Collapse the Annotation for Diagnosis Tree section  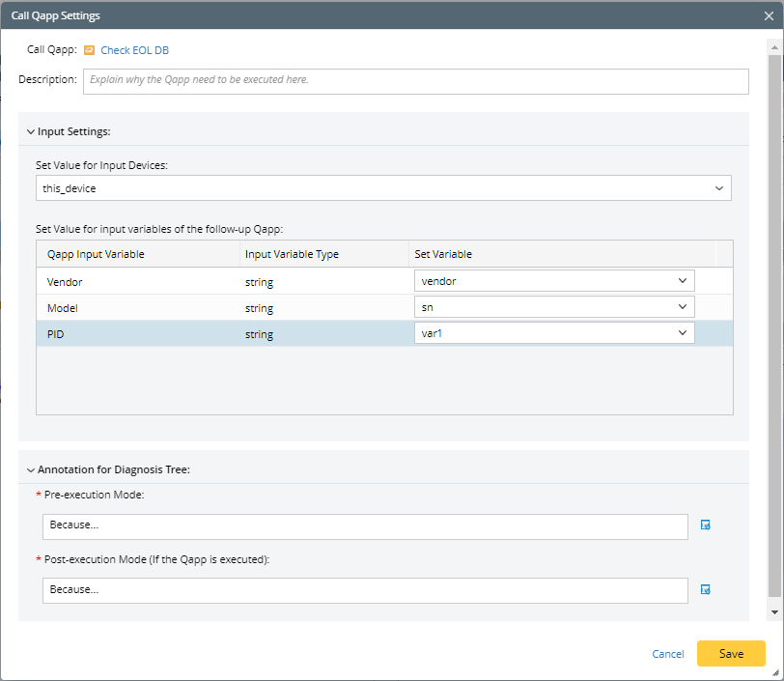[x=31, y=470]
